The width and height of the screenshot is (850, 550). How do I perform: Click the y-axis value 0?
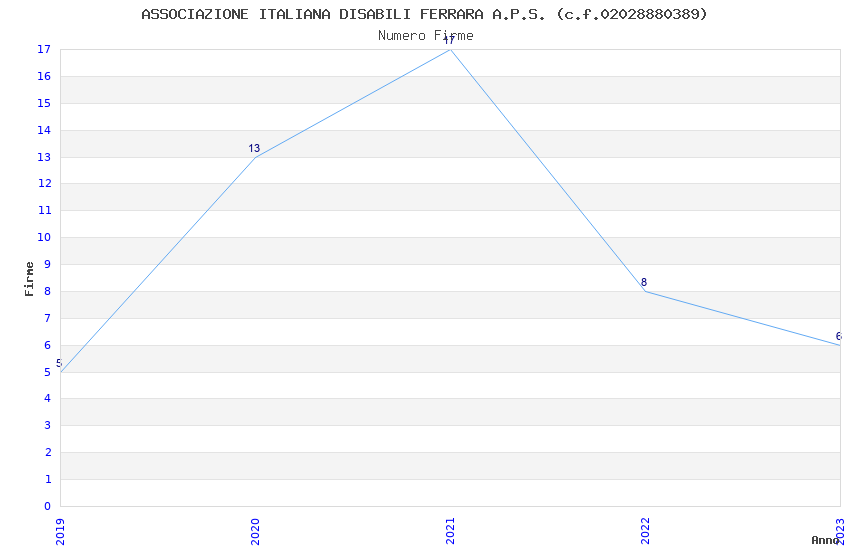pyautogui.click(x=48, y=506)
